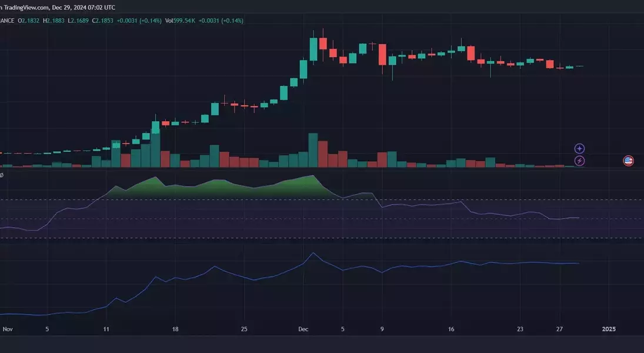Click the 18 date label on time axis
This screenshot has height=353, width=644.
click(x=175, y=329)
